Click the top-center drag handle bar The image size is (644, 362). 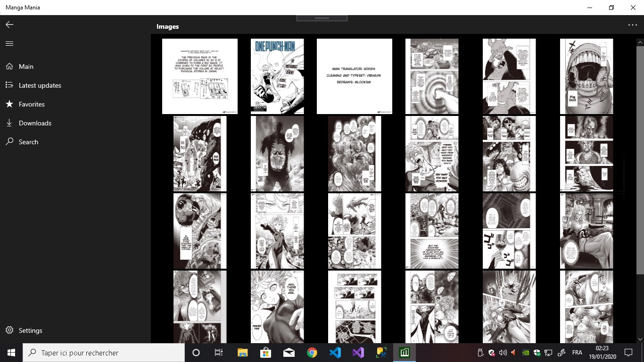point(322,18)
